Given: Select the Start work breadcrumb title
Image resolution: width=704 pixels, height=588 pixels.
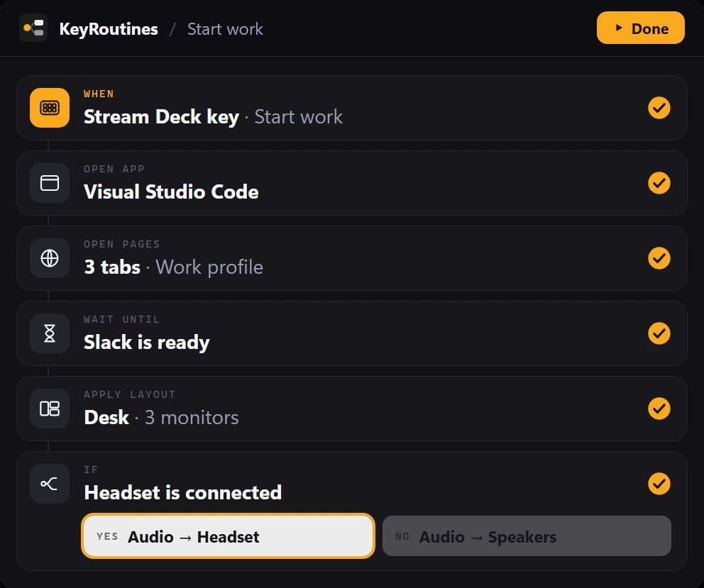Looking at the screenshot, I should (x=225, y=29).
